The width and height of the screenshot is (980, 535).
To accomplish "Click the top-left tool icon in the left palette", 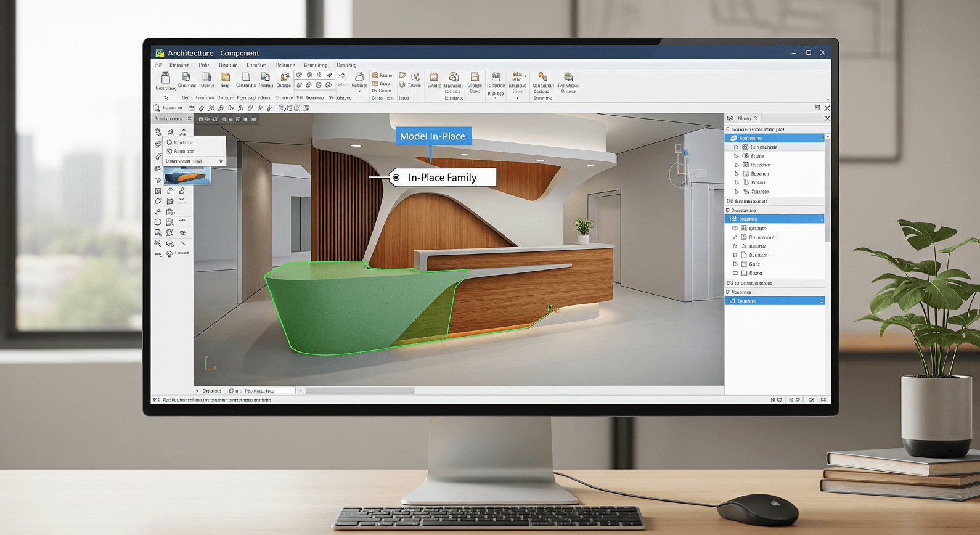I will [x=158, y=132].
